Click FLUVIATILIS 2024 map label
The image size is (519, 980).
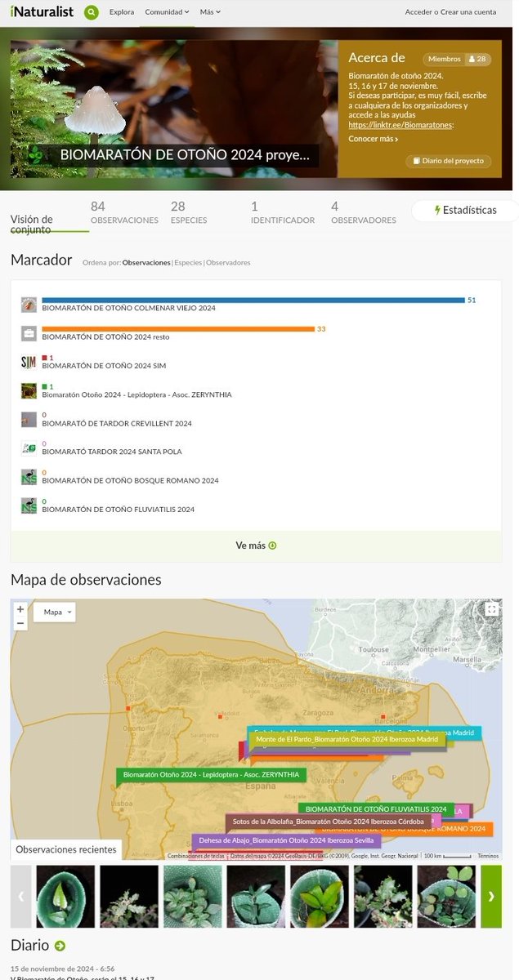point(376,808)
